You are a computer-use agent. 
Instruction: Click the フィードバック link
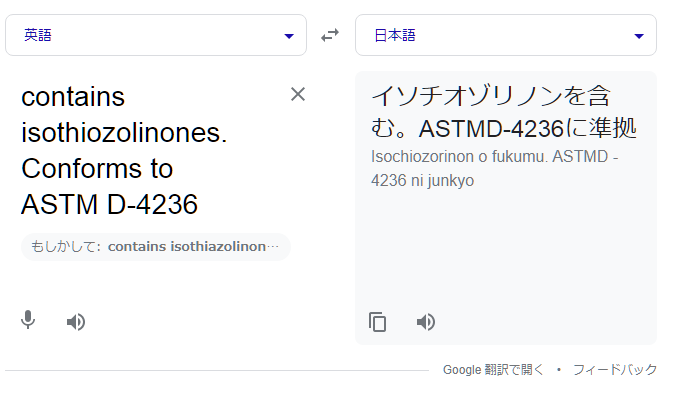pyautogui.click(x=615, y=370)
